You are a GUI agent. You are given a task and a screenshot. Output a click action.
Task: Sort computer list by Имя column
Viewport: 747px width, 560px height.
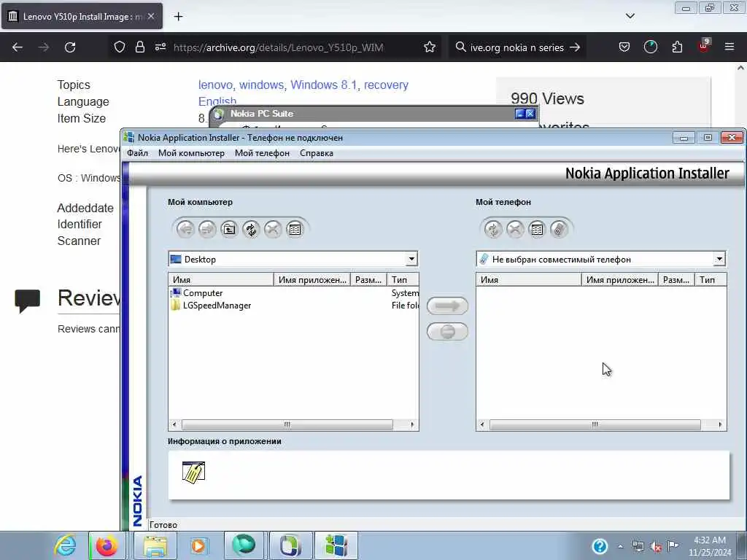pyautogui.click(x=221, y=279)
